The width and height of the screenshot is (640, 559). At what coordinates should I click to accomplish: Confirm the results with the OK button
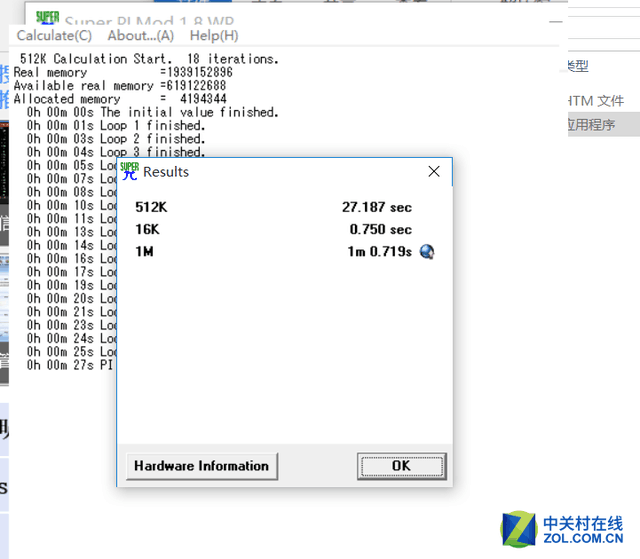(401, 466)
